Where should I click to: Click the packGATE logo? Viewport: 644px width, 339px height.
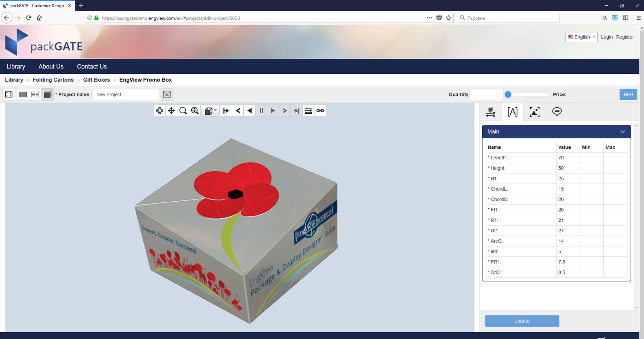pyautogui.click(x=44, y=42)
